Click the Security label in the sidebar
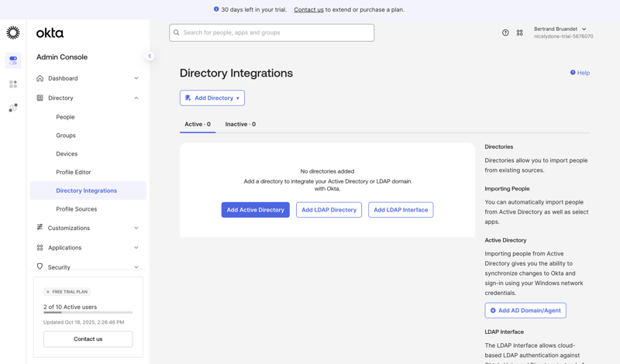 59,267
